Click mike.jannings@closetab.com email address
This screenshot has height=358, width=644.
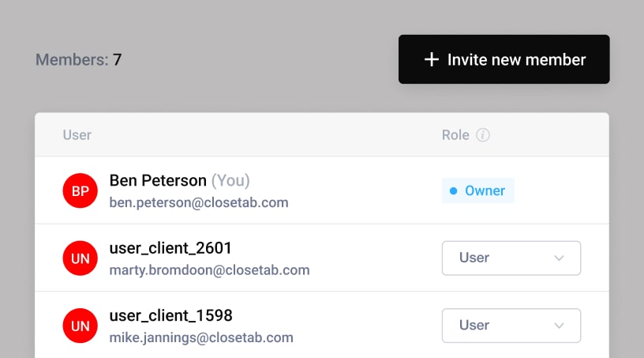click(201, 337)
